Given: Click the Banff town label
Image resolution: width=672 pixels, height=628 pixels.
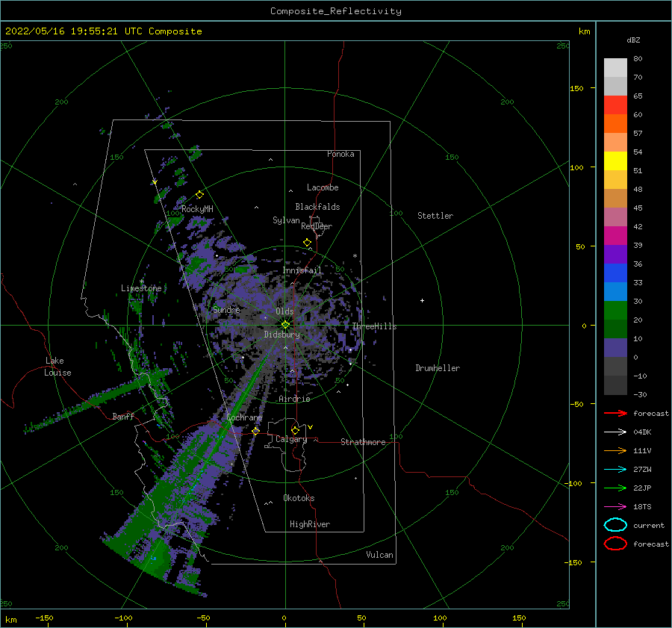Looking at the screenshot, I should 123,416.
